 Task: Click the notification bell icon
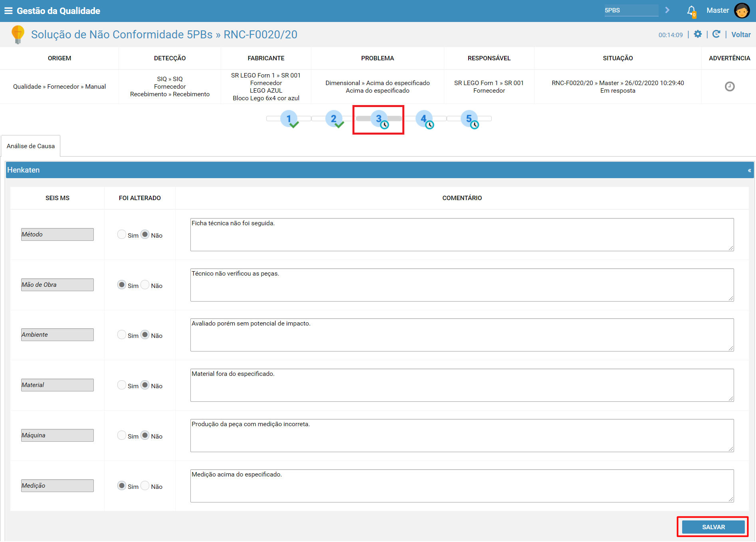tap(691, 11)
